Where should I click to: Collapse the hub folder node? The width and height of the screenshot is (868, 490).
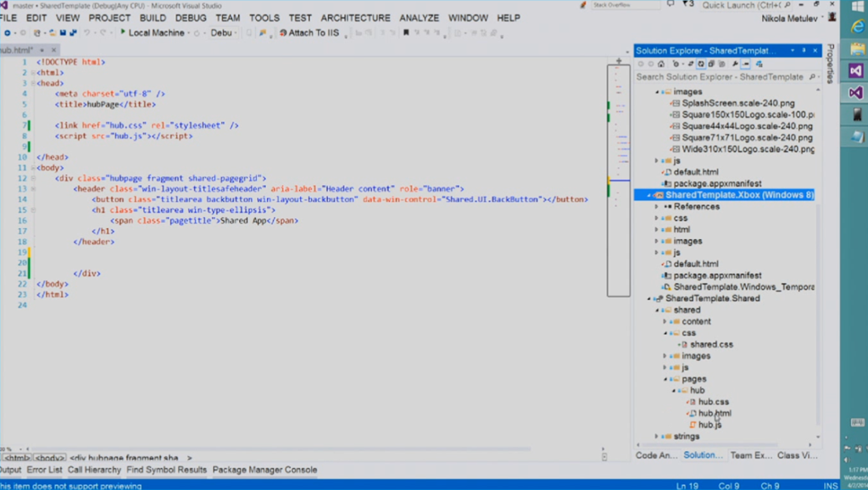(x=673, y=391)
